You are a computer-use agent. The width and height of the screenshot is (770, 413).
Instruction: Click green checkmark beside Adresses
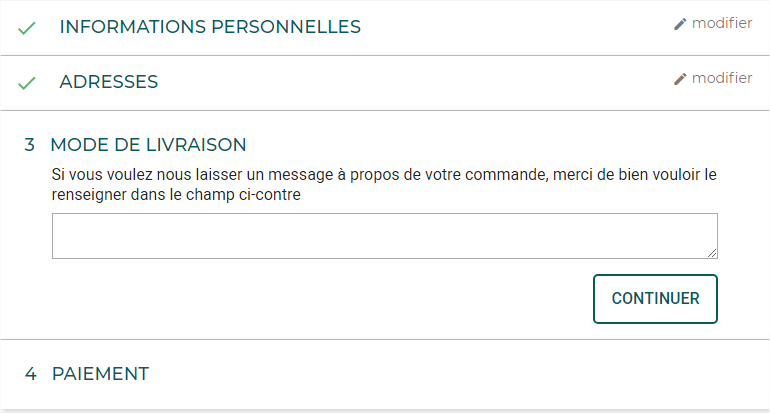point(27,83)
